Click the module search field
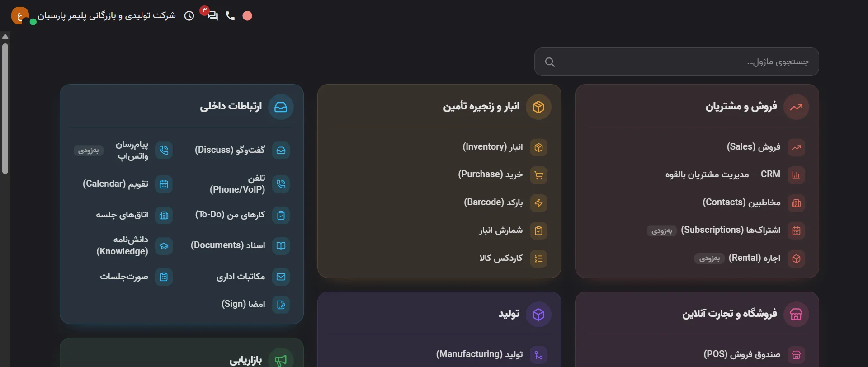Image resolution: width=868 pixels, height=367 pixels. (676, 62)
